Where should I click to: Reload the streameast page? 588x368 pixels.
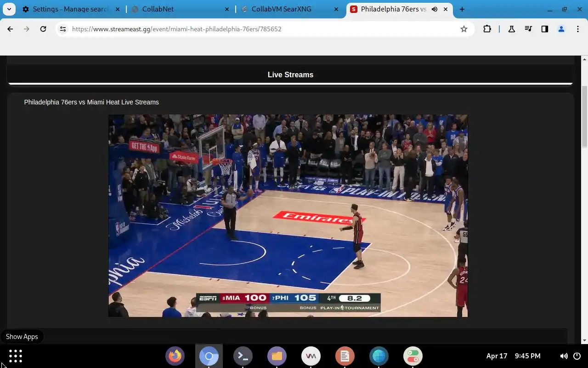(43, 29)
